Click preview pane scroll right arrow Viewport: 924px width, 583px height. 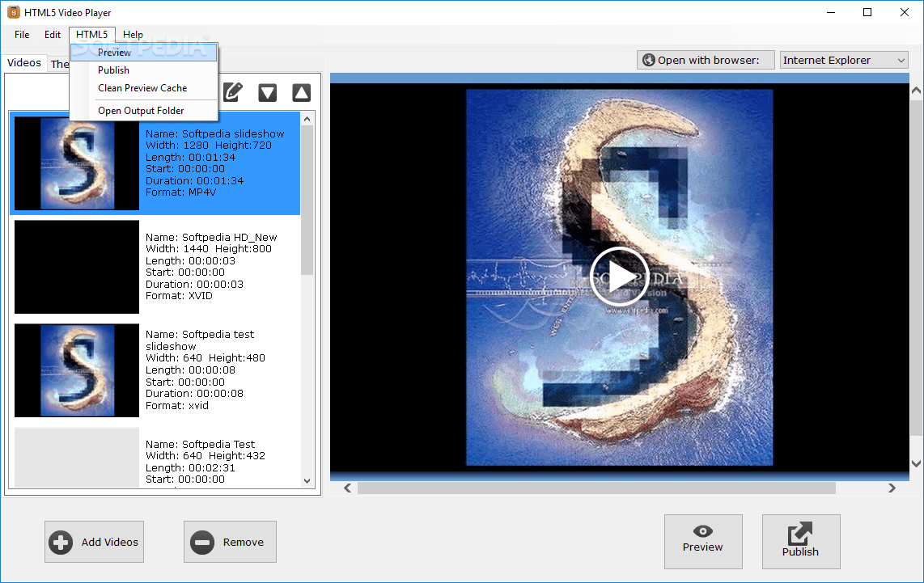[892, 488]
